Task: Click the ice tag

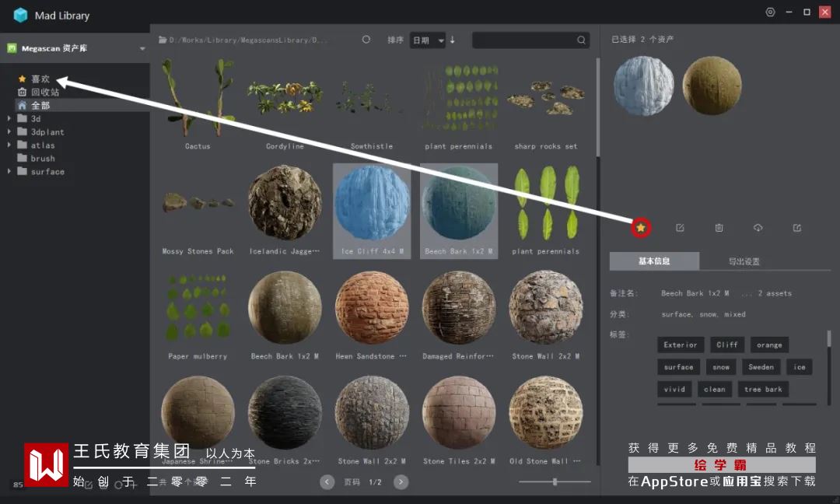Action: (800, 367)
